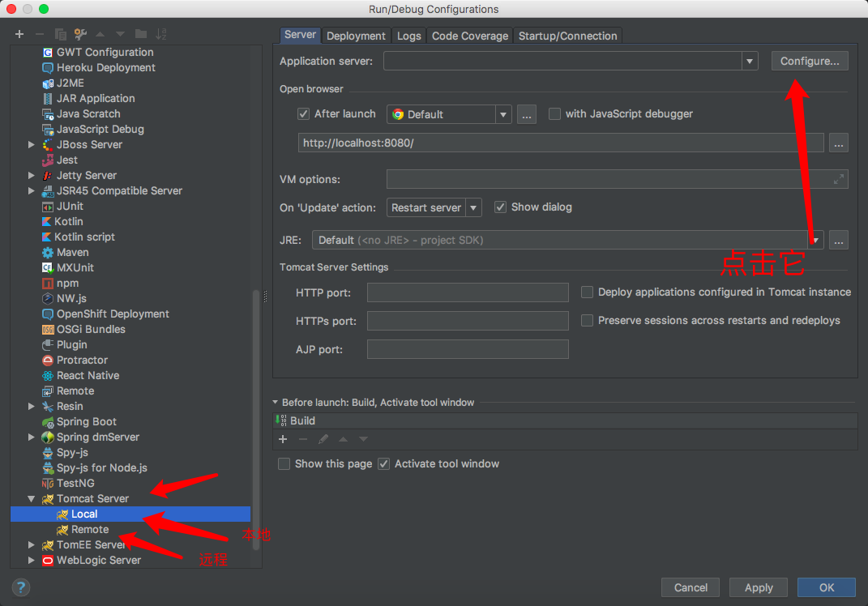Select GWT Configuration icon
This screenshot has width=868, height=606.
pyautogui.click(x=48, y=53)
